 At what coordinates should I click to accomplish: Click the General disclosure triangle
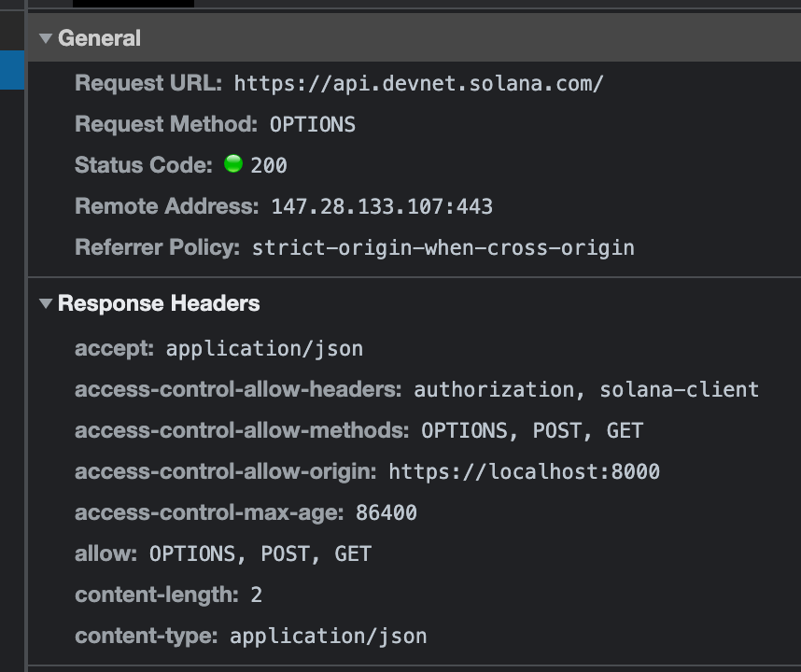click(x=45, y=38)
